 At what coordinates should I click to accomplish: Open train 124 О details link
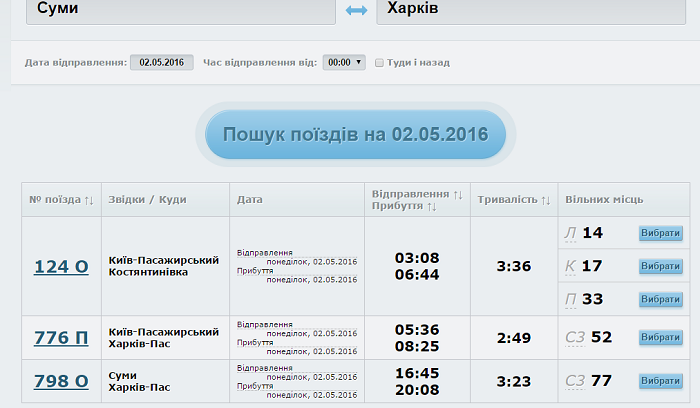click(62, 266)
